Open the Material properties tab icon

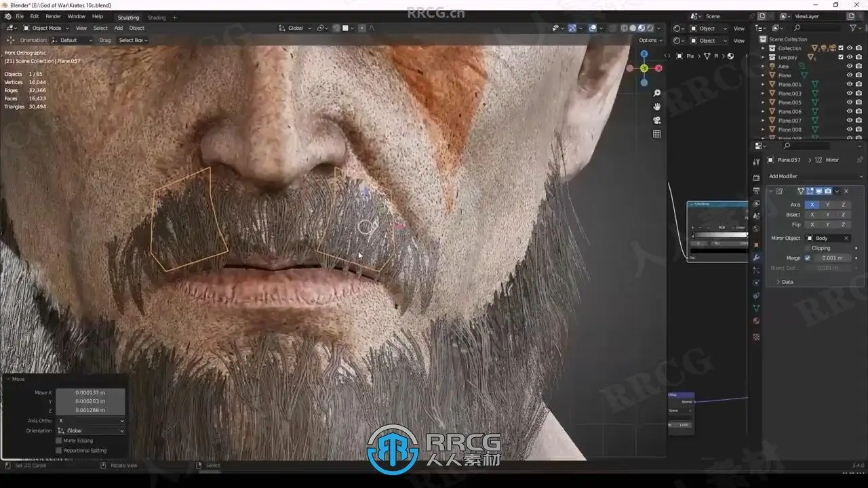[x=757, y=321]
